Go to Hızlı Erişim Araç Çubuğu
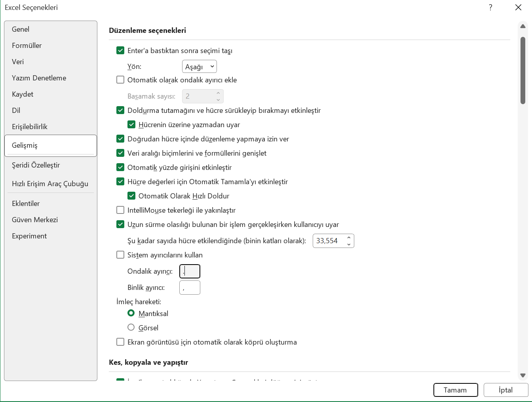 51,184
